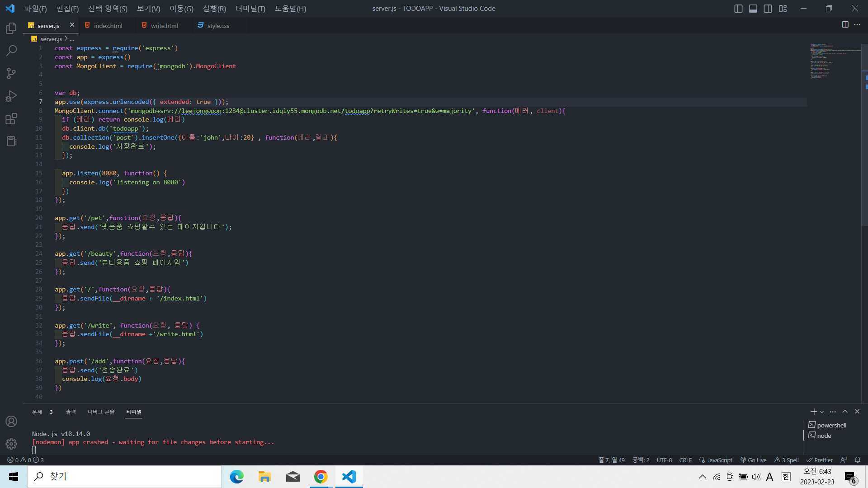Open the Windows Start menu

14,477
